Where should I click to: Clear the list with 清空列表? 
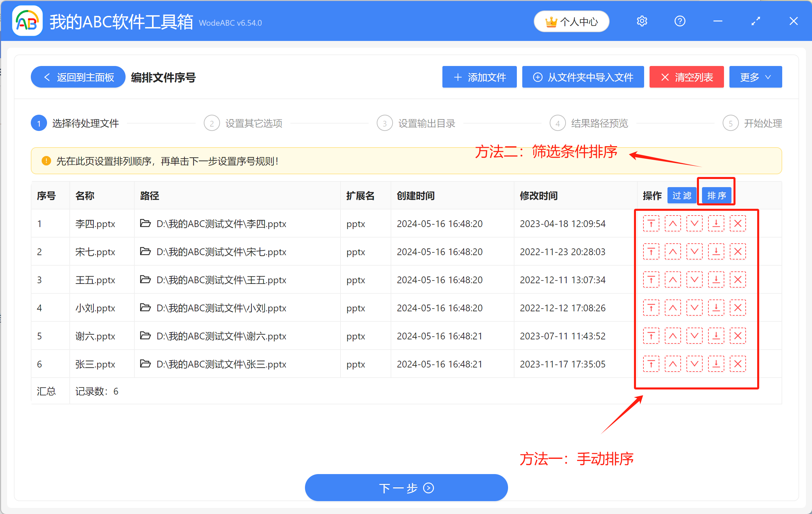(x=686, y=77)
